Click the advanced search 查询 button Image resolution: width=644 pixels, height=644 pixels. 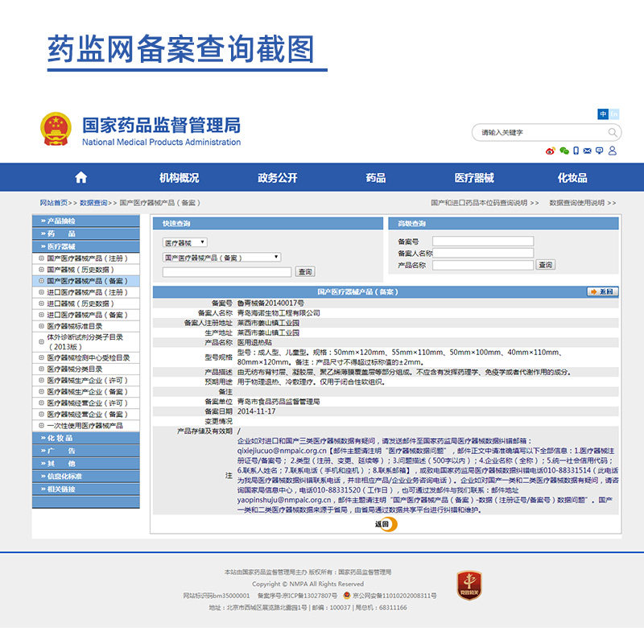click(546, 265)
